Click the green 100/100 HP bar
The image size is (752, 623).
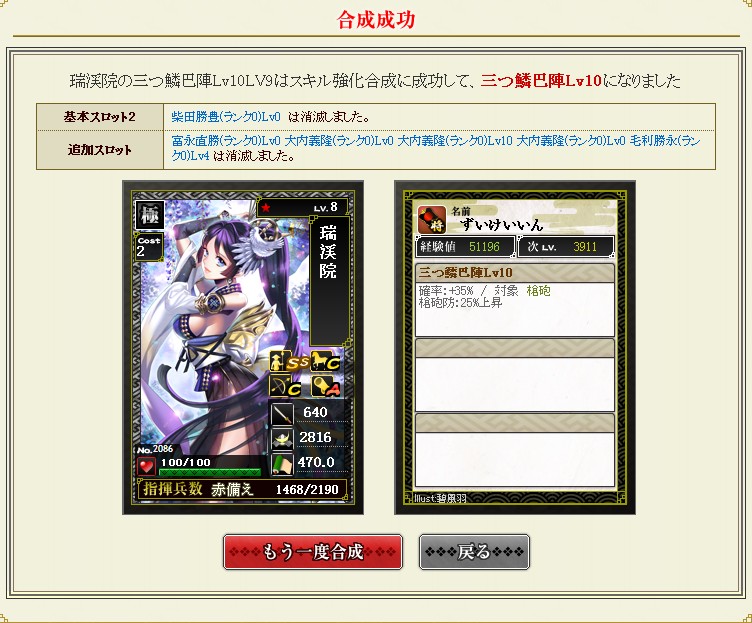point(210,472)
